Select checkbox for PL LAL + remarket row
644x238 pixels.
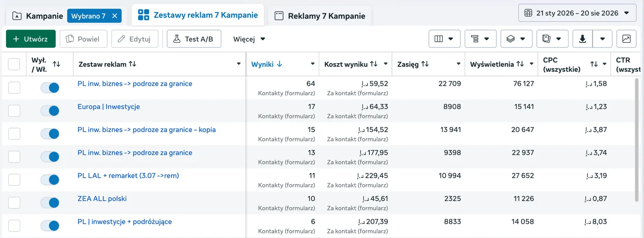point(14,180)
